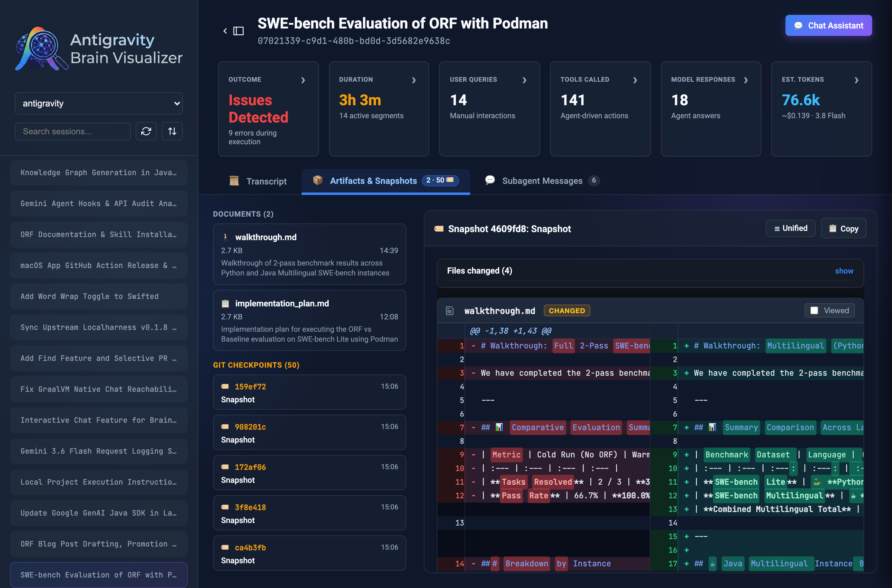Image resolution: width=892 pixels, height=588 pixels.
Task: Click the label icon of checkpoint ca4b3fb
Action: click(225, 547)
